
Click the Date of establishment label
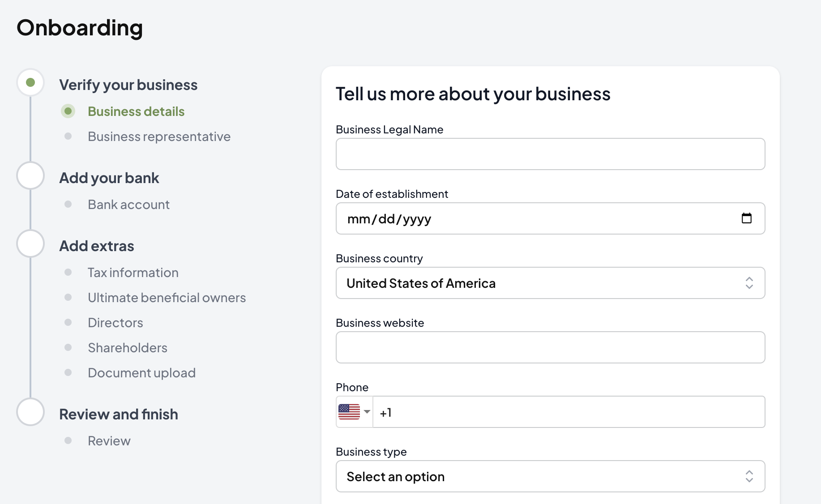tap(392, 194)
